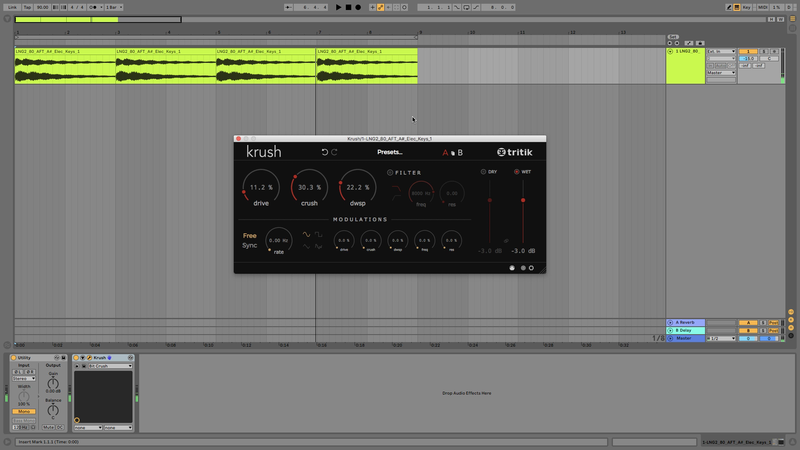This screenshot has width=800, height=450.
Task: Select Free LFO rate mode
Action: click(x=249, y=236)
